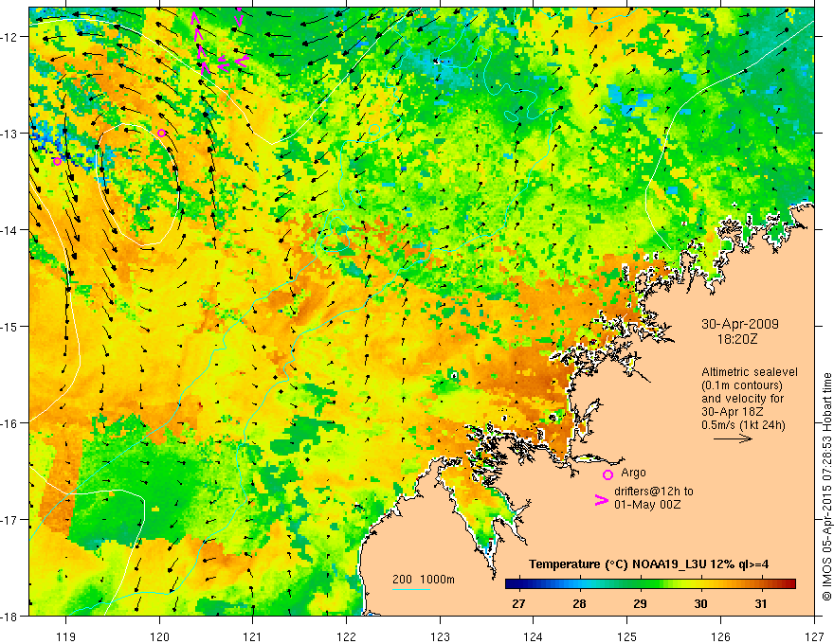Click the '0.5m/s (1kt 24h)' label
This screenshot has height=644, width=834.
(x=743, y=424)
